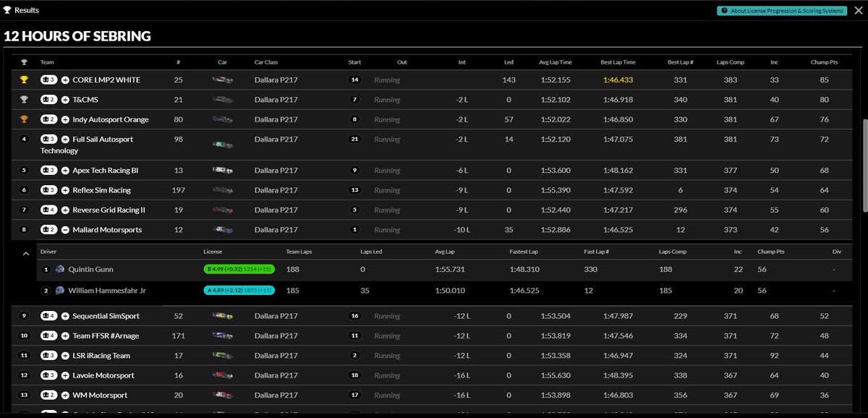Viewport: 868px width, 418px height.
Task: Expand Reverse Grid Racing II drivers
Action: tap(65, 210)
